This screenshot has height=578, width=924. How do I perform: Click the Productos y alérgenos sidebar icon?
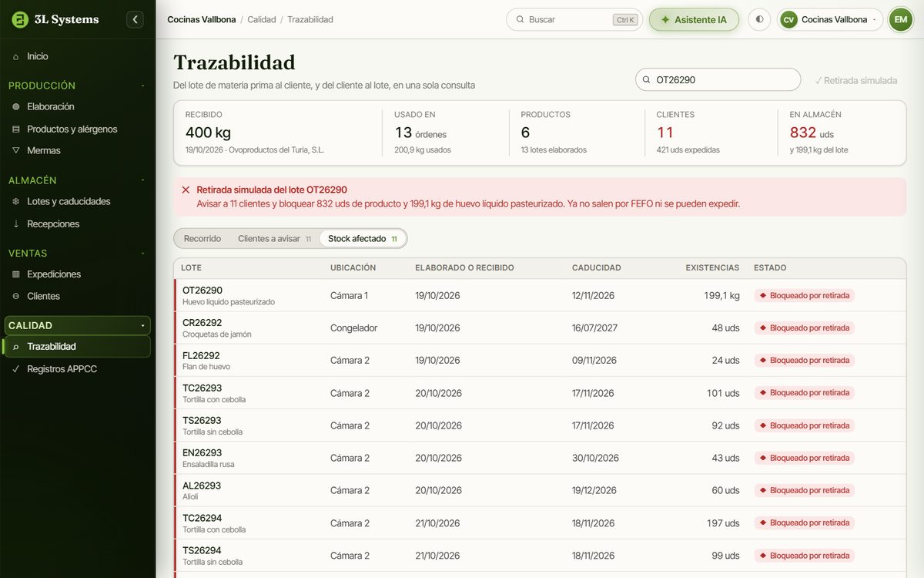tap(16, 129)
